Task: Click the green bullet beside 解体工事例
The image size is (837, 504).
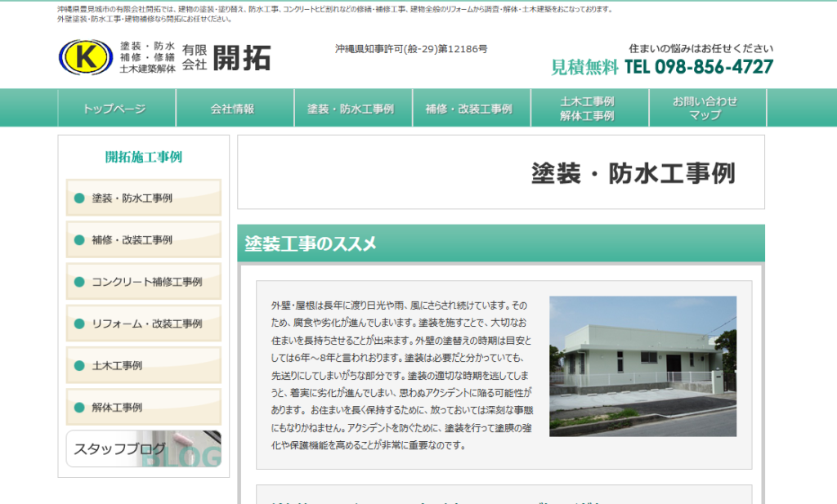Action: pyautogui.click(x=79, y=407)
